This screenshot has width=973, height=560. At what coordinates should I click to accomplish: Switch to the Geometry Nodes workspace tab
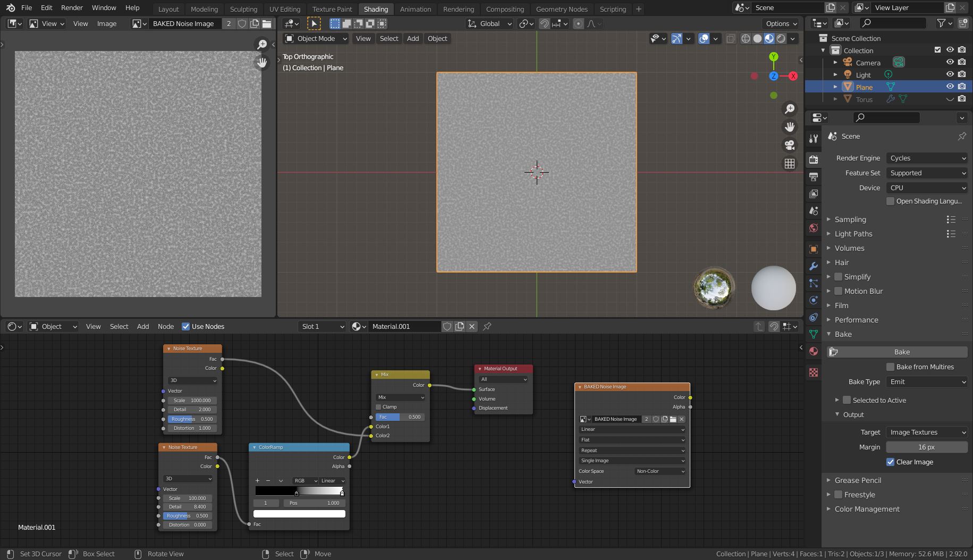(562, 9)
